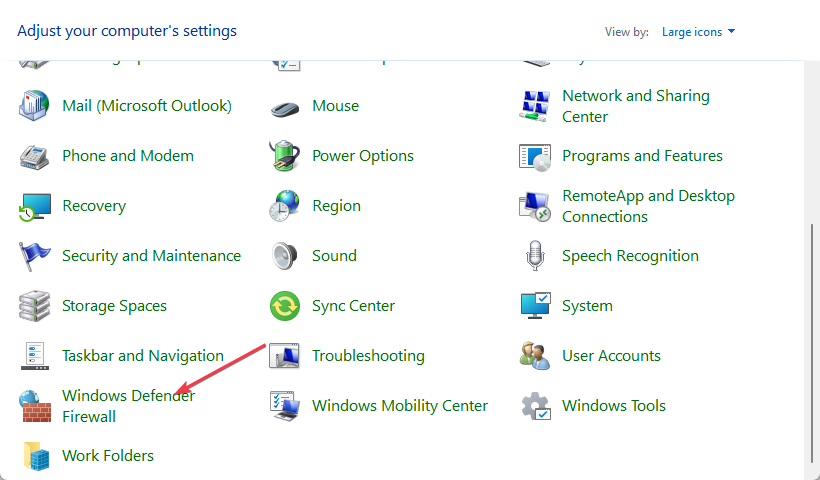Click the RemoteApp and Desktop Connections icon
The width and height of the screenshot is (820, 480).
tap(535, 207)
